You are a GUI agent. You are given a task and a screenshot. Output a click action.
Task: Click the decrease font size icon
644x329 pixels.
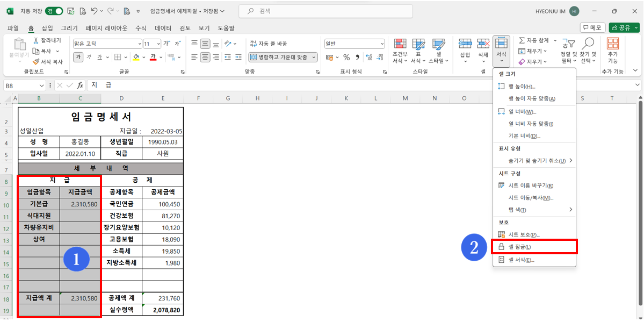click(x=177, y=44)
